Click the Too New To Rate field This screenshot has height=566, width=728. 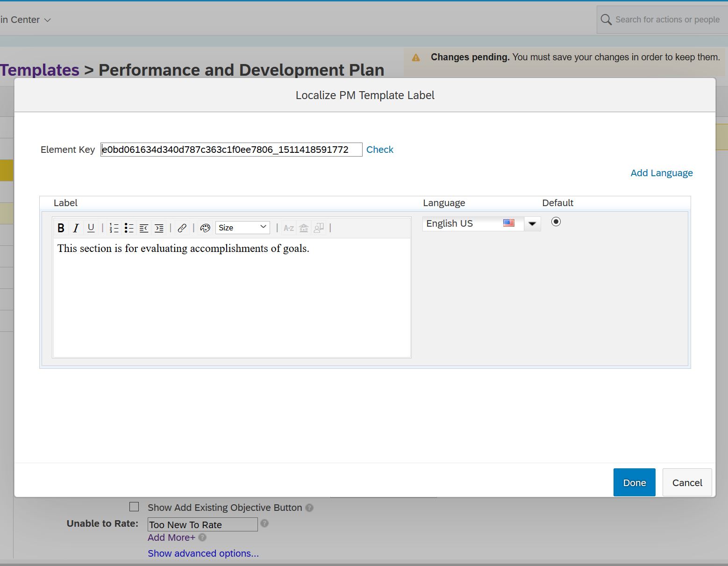point(203,524)
